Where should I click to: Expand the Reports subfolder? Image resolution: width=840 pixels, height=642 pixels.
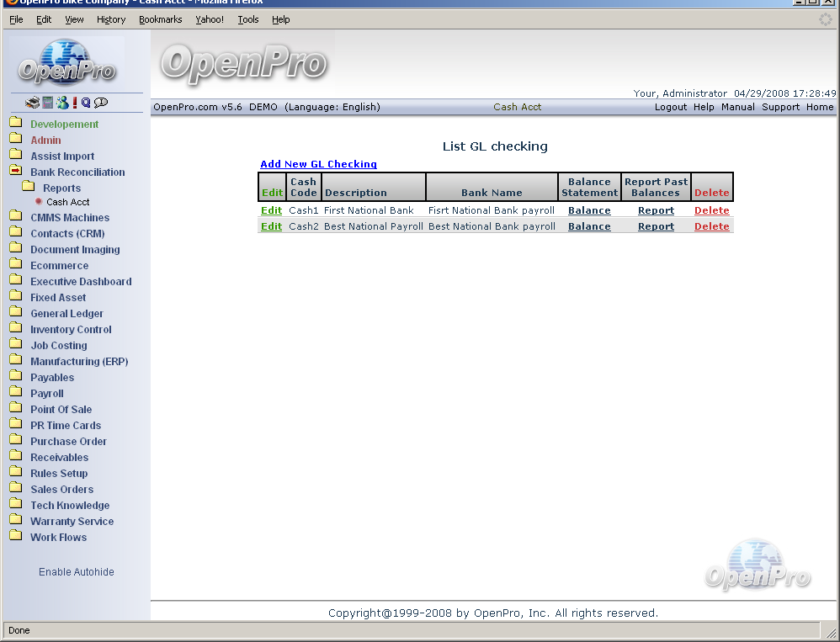coord(28,188)
